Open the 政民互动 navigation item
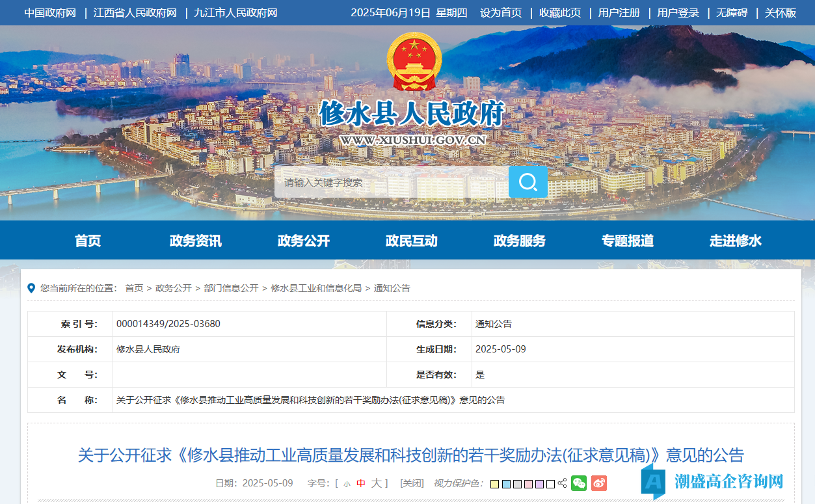The image size is (815, 504). coord(412,241)
